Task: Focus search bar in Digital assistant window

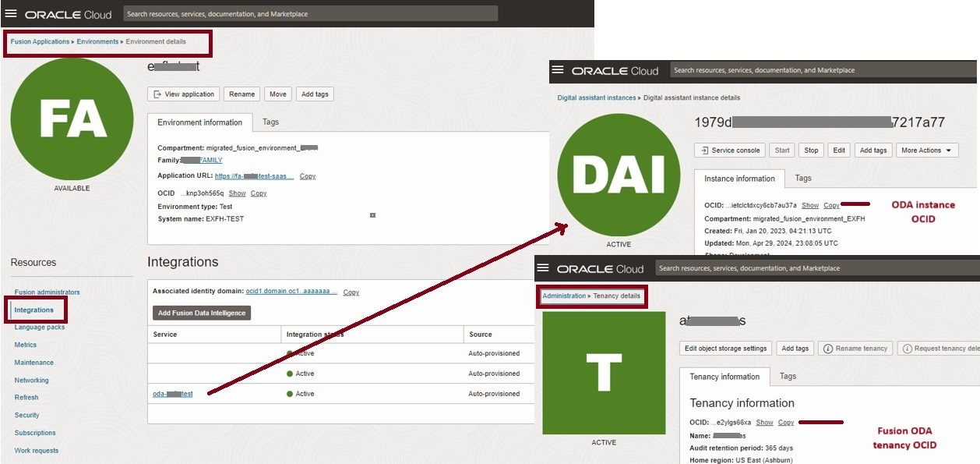Action: 822,69
